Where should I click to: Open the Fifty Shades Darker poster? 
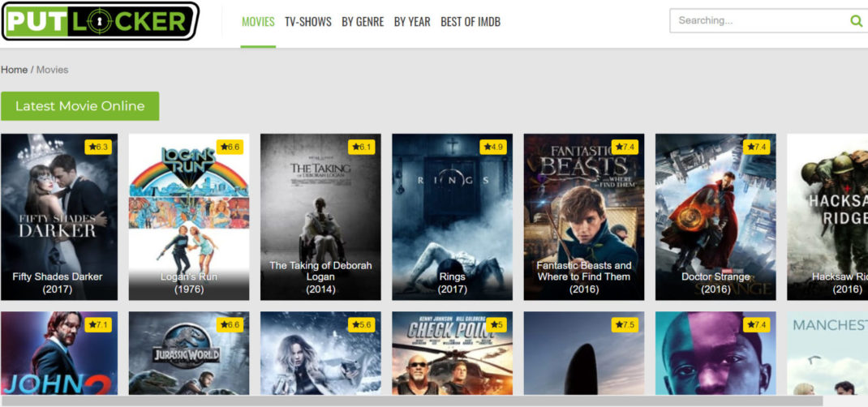(59, 216)
